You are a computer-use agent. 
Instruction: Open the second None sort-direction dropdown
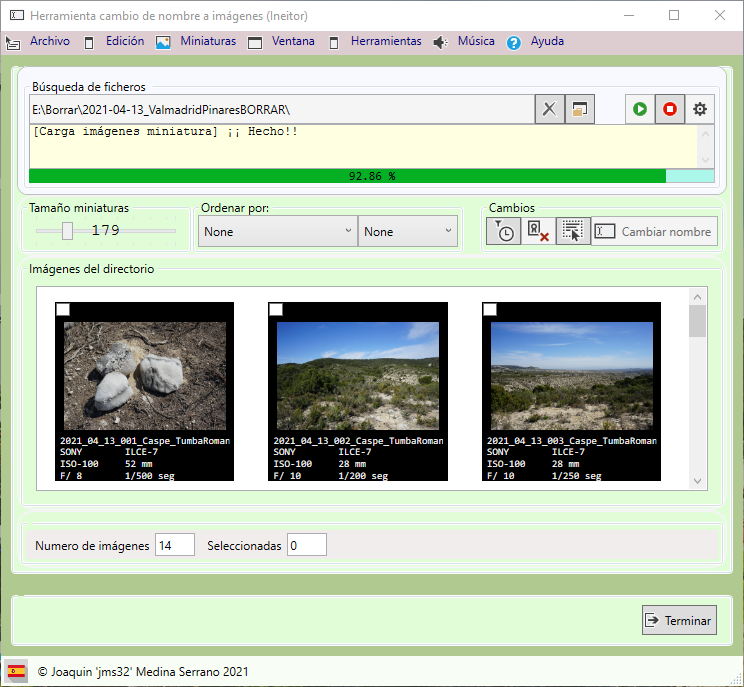[408, 232]
